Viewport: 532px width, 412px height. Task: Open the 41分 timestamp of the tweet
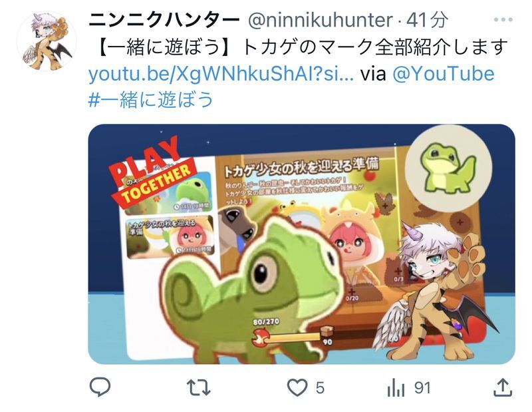point(427,21)
